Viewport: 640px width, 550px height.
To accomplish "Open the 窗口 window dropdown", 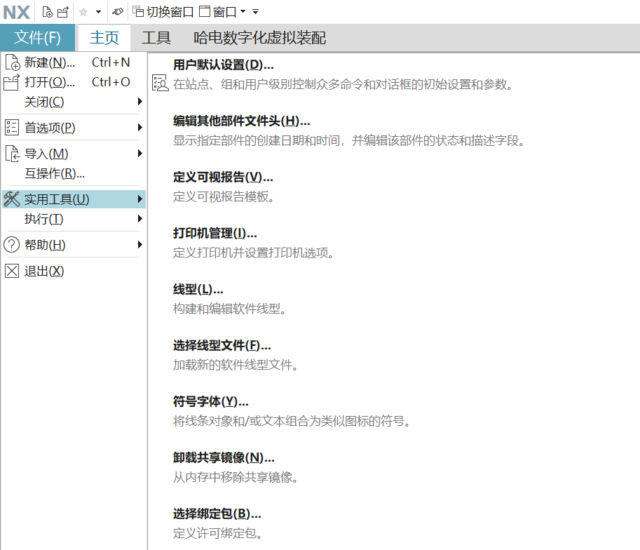I will 222,12.
